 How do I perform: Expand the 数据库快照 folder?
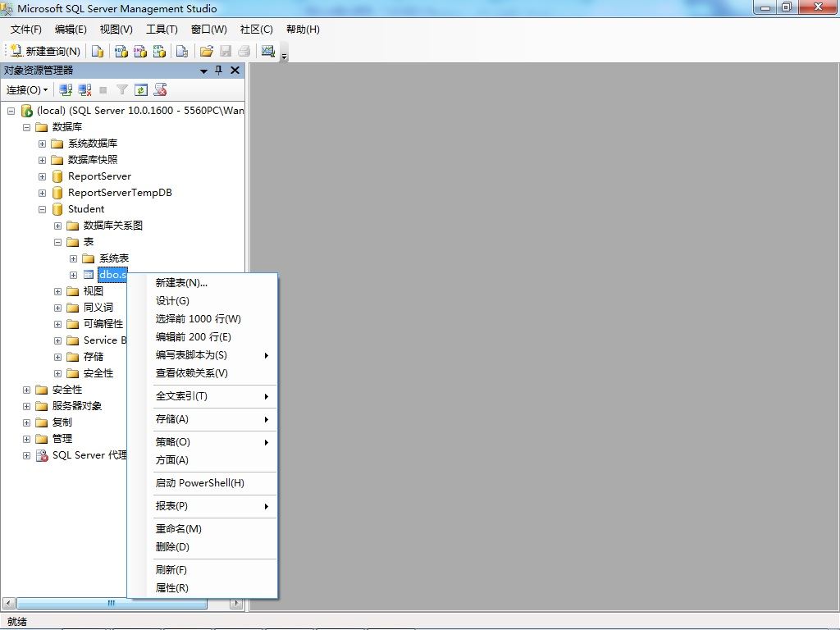pyautogui.click(x=42, y=160)
